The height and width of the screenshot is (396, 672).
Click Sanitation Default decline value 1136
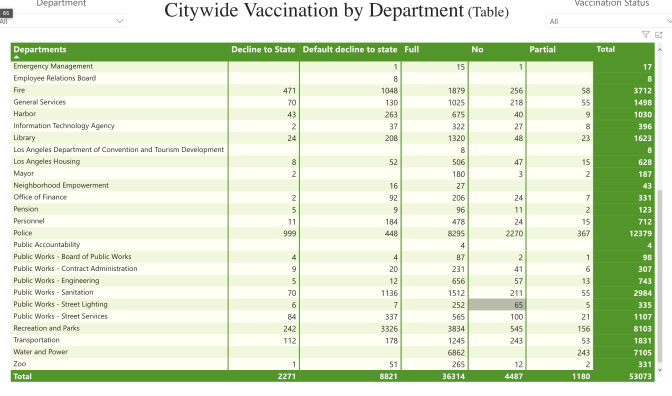click(389, 293)
